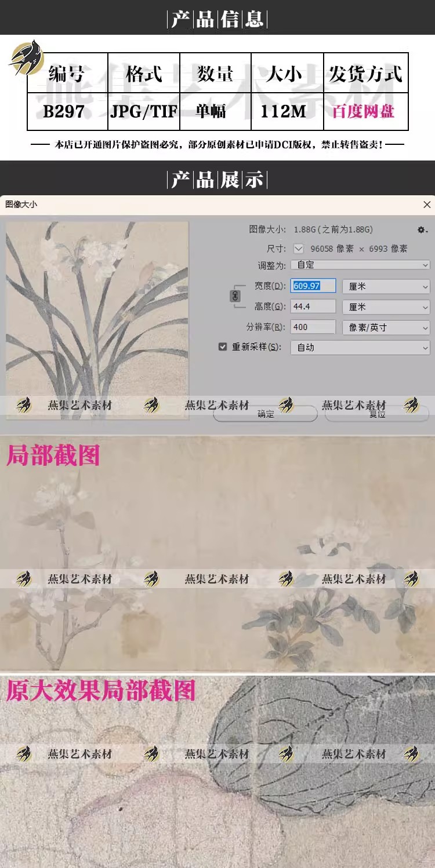Screen dimensions: 435x868
Task: Toggle the width-height constrain link icon
Action: pos(235,296)
